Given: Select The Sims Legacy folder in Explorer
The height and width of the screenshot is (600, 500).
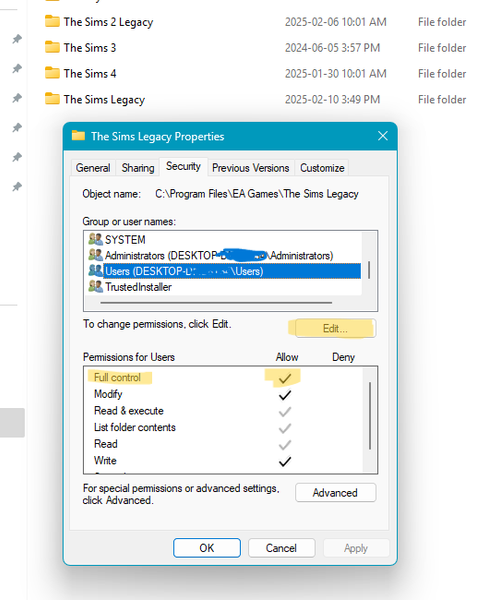Looking at the screenshot, I should click(104, 99).
